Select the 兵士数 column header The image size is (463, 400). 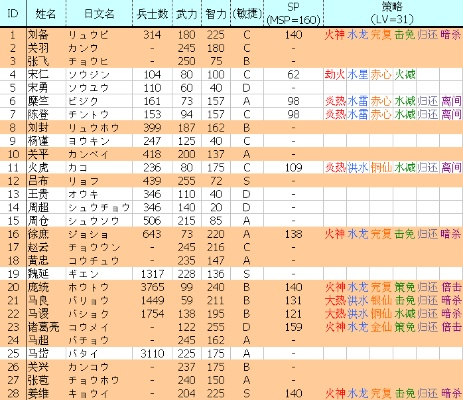click(x=152, y=14)
